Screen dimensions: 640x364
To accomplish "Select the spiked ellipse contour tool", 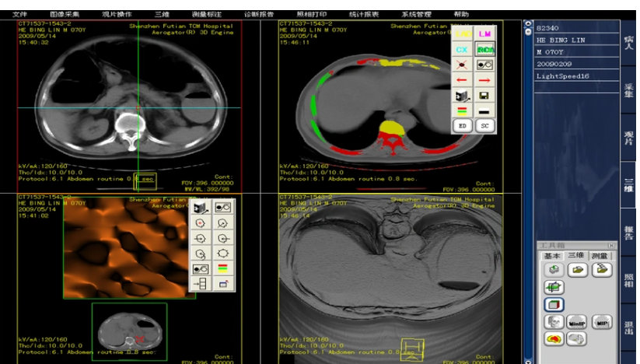I will [223, 254].
